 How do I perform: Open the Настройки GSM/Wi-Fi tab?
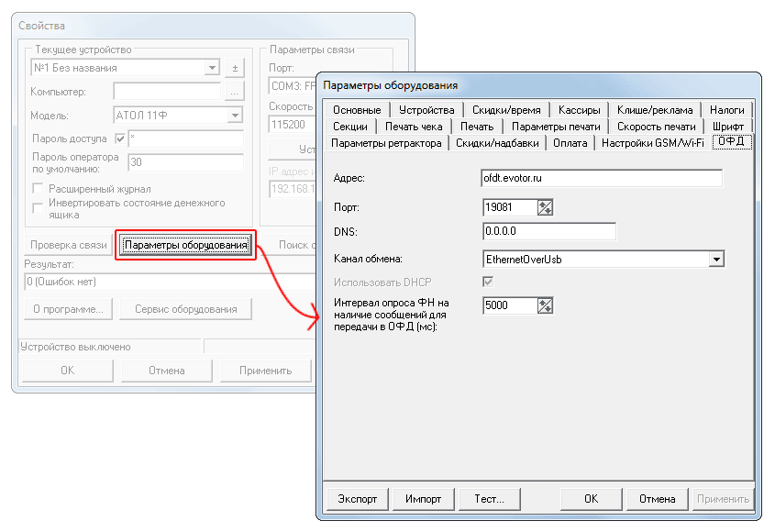(652, 143)
